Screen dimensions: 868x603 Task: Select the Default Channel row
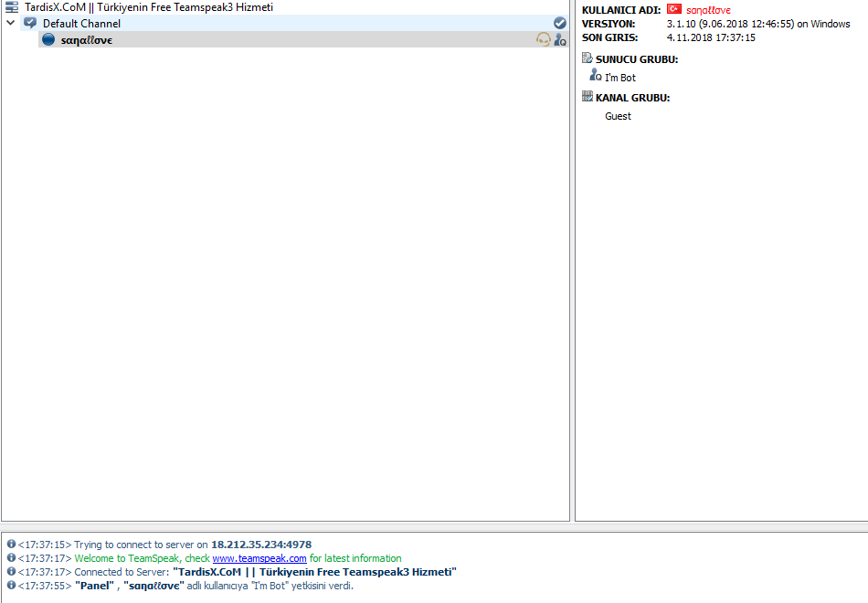pos(294,23)
